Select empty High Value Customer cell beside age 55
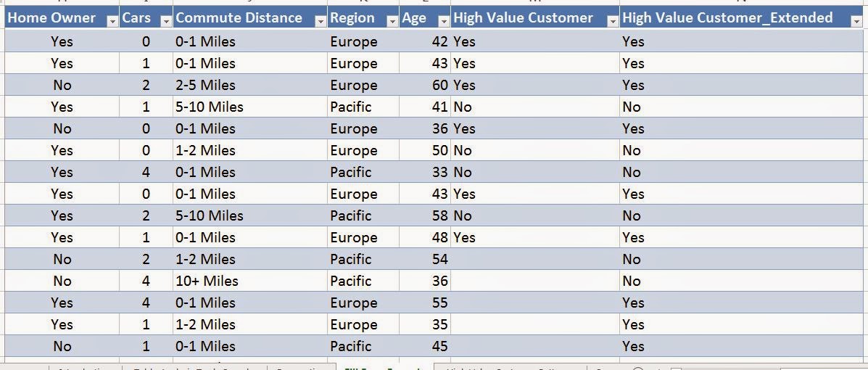The image size is (868, 370). pyautogui.click(x=535, y=303)
